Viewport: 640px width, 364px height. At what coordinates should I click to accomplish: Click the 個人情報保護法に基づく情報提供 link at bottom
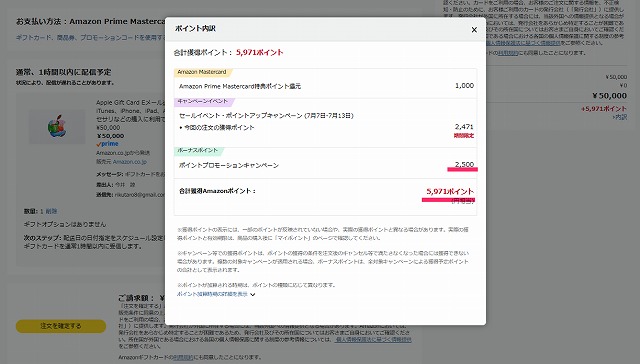[x=373, y=340]
